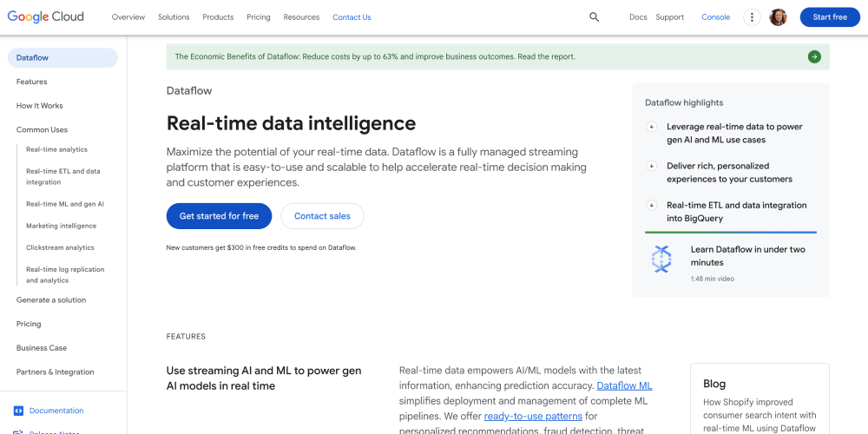Click the green arrow icon in the banner
Image resolution: width=868 pixels, height=434 pixels.
coord(814,56)
